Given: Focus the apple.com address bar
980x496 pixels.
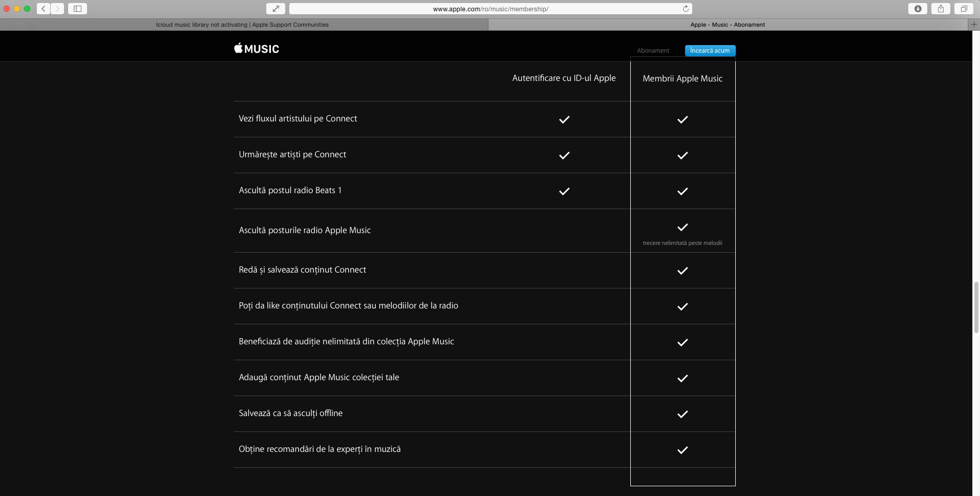Looking at the screenshot, I should click(x=491, y=9).
